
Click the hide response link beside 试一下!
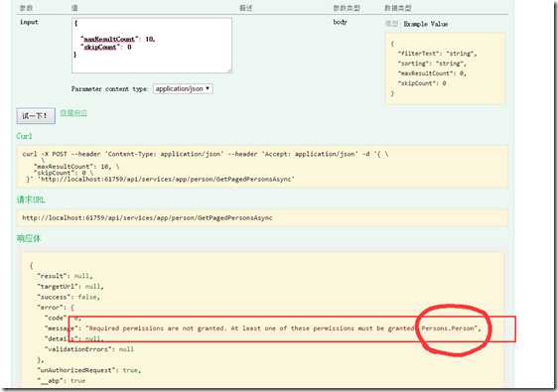[73, 113]
